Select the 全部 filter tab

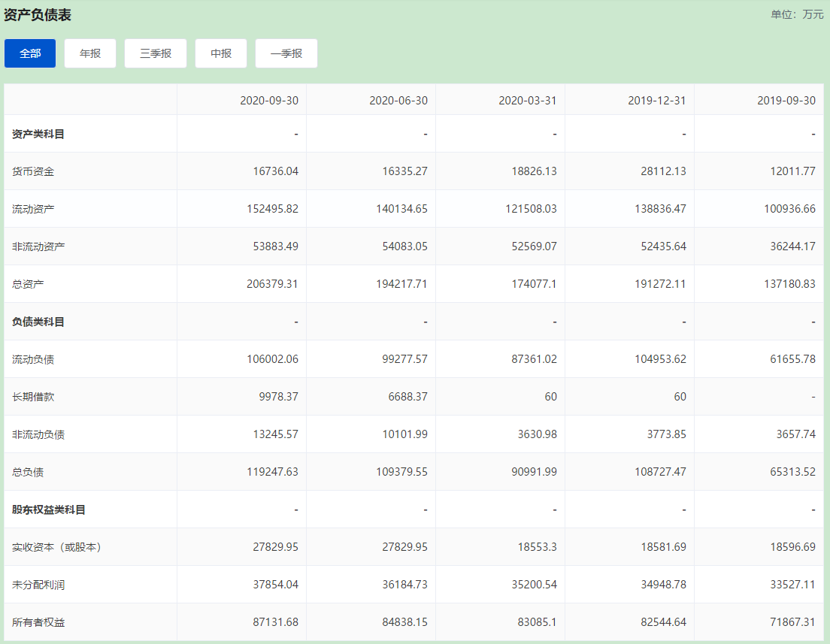click(30, 53)
